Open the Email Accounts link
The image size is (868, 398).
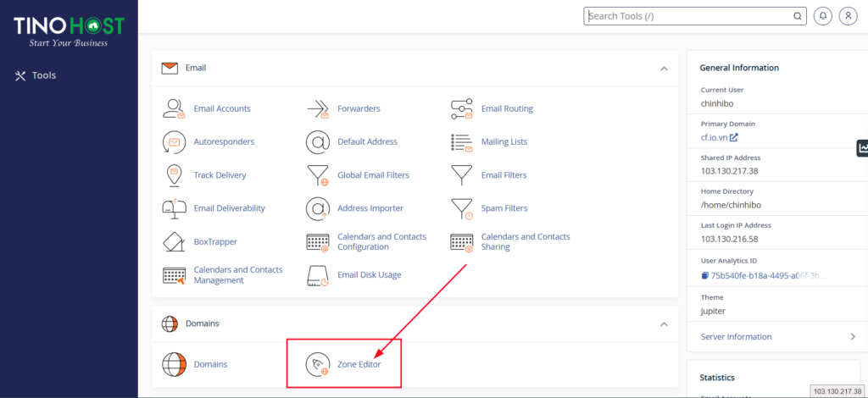click(222, 108)
